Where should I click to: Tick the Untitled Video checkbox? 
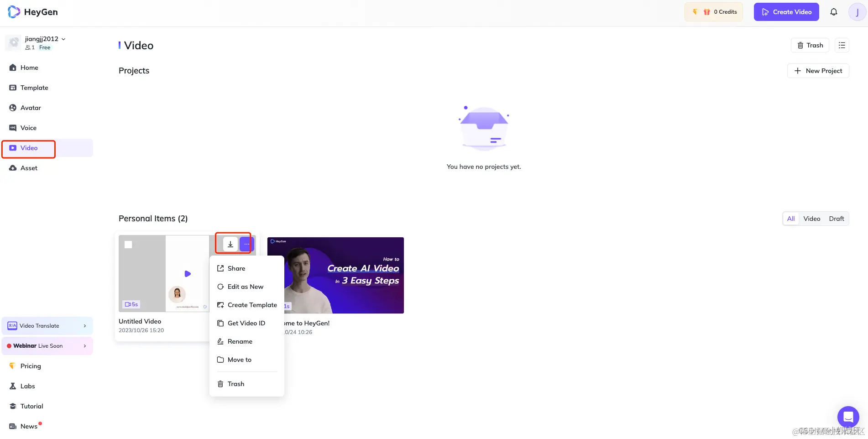coord(128,245)
